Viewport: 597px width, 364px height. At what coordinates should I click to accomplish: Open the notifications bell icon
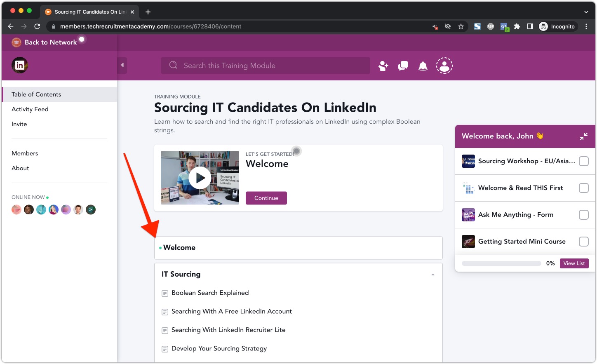click(x=423, y=66)
